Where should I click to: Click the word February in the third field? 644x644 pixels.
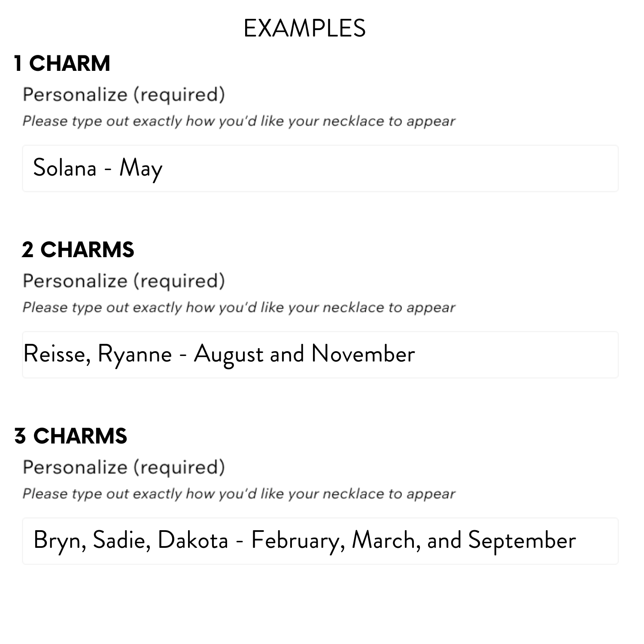[x=295, y=541]
